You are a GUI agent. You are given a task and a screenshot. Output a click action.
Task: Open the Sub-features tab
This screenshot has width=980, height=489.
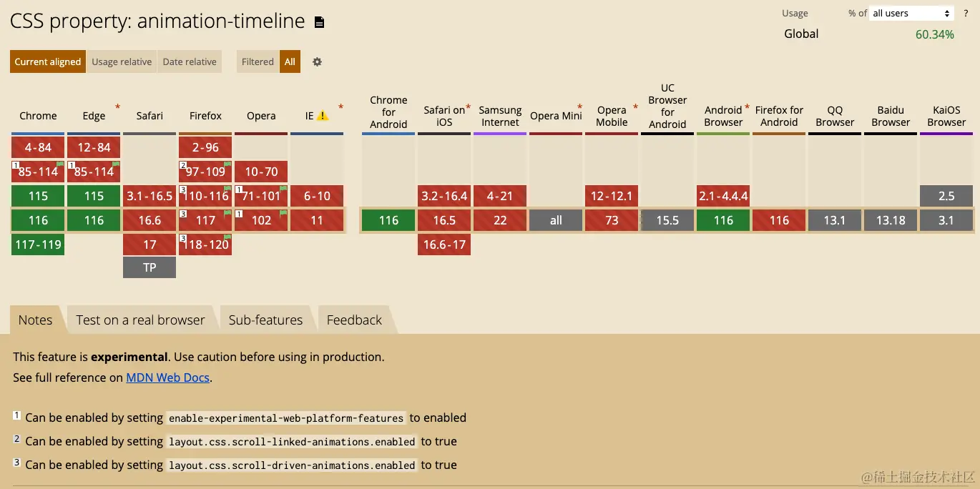[x=265, y=320]
